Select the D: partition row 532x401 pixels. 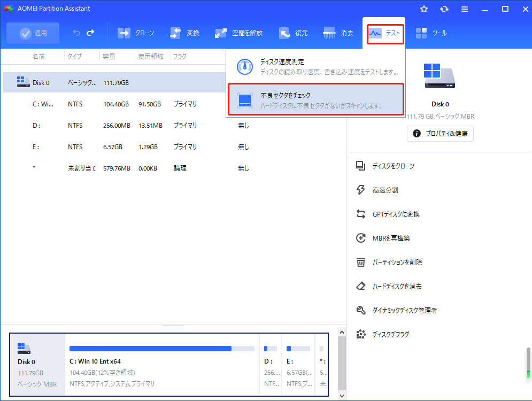(x=175, y=126)
